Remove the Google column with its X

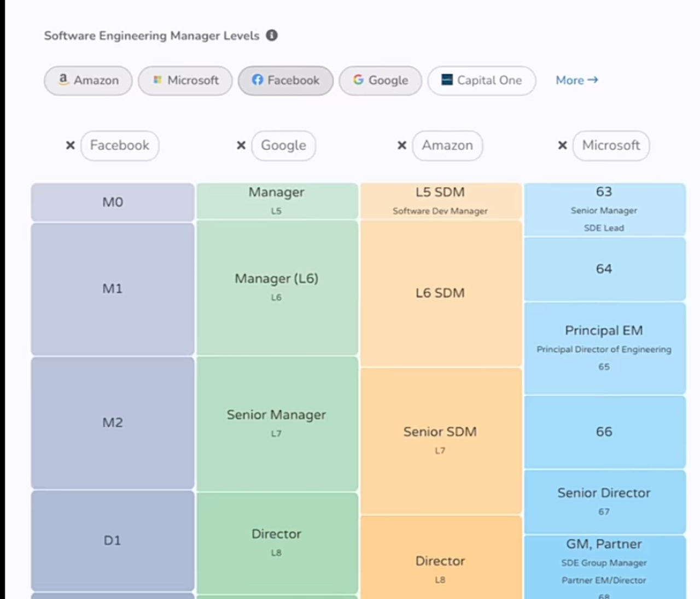(241, 146)
